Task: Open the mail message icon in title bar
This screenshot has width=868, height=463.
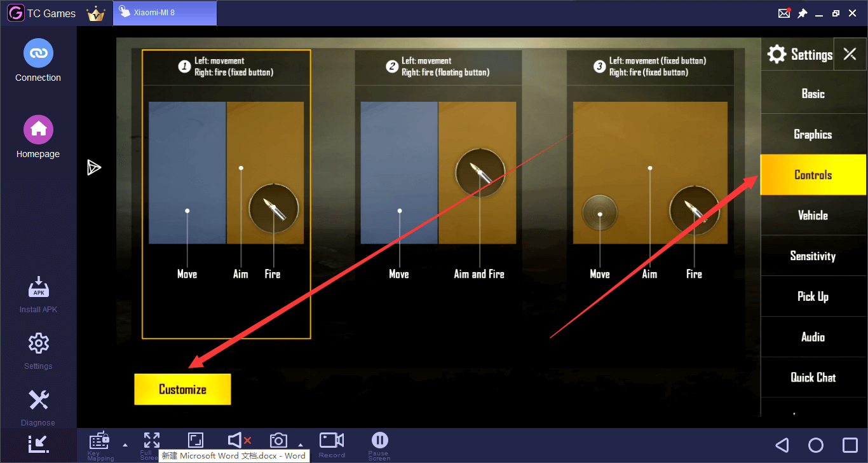Action: (785, 13)
